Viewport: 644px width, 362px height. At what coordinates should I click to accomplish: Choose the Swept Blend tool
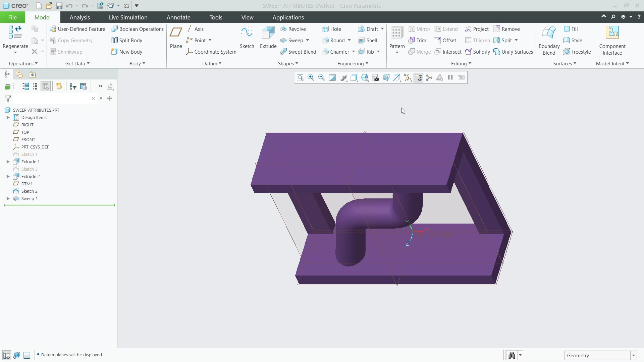(298, 52)
